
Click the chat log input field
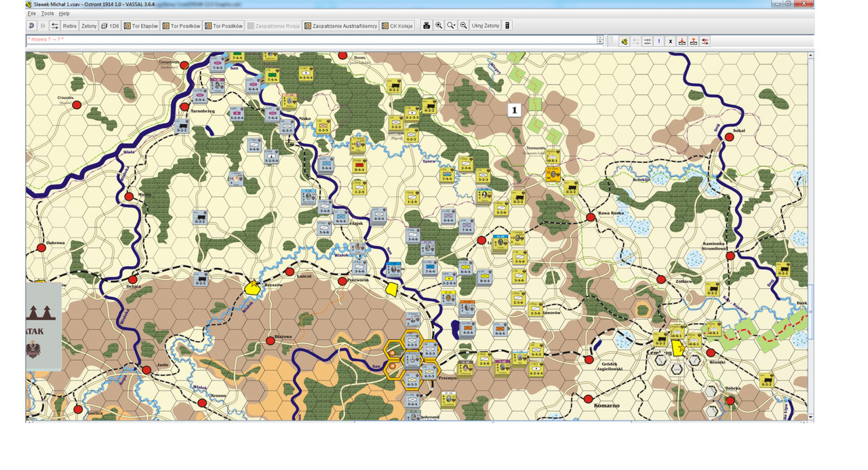tap(311, 39)
